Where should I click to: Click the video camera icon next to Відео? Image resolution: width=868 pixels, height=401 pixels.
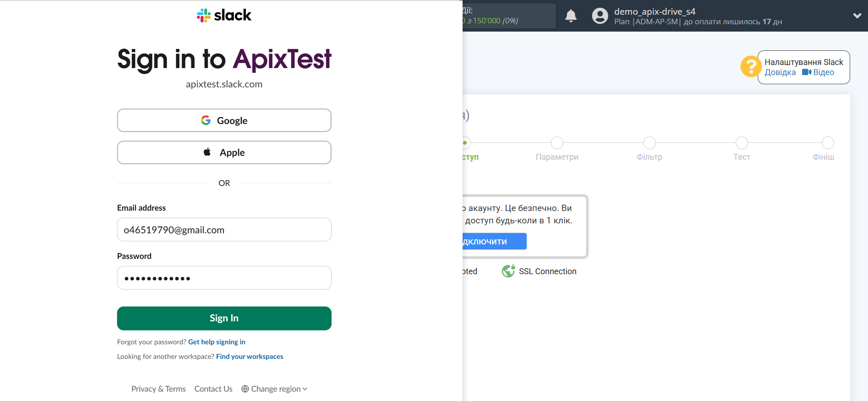[x=807, y=72]
